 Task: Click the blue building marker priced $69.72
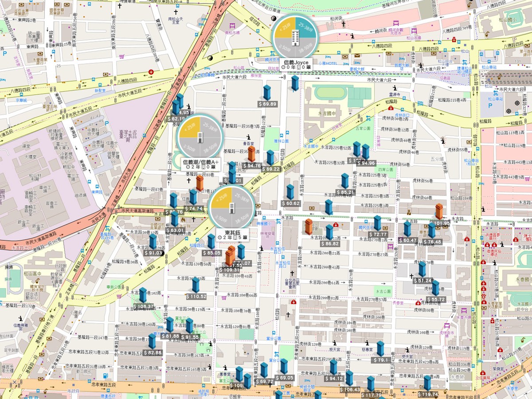point(264,370)
